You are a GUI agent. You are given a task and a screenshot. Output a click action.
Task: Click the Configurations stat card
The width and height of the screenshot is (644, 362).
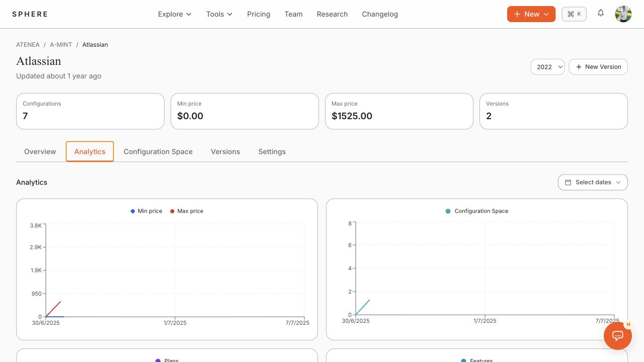click(x=90, y=111)
